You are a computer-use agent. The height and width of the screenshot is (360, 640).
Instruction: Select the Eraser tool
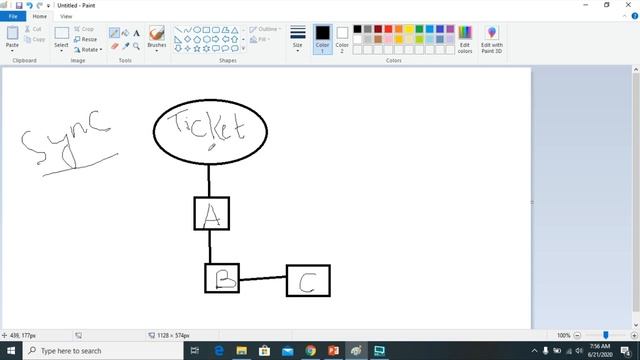click(x=114, y=46)
